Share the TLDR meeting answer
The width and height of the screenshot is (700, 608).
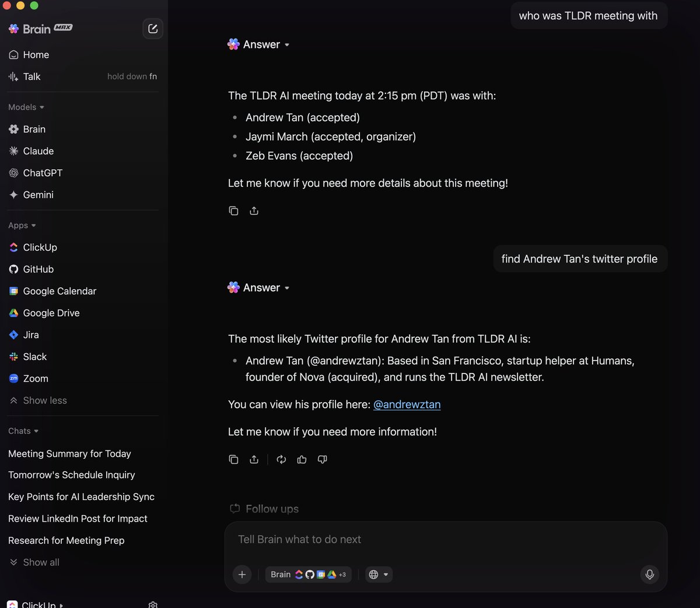point(254,211)
